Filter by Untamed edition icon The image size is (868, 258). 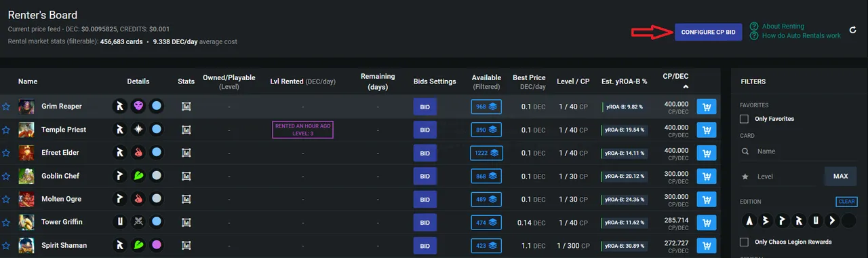[816, 221]
